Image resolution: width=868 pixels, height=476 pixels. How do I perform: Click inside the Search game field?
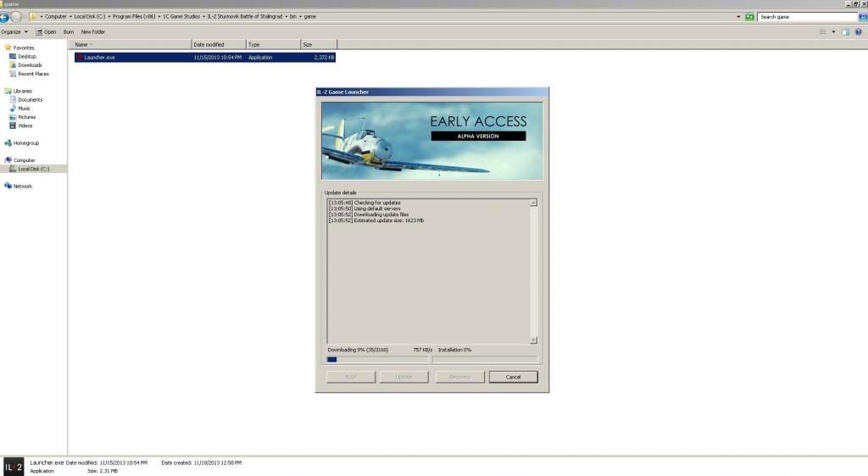(x=808, y=17)
